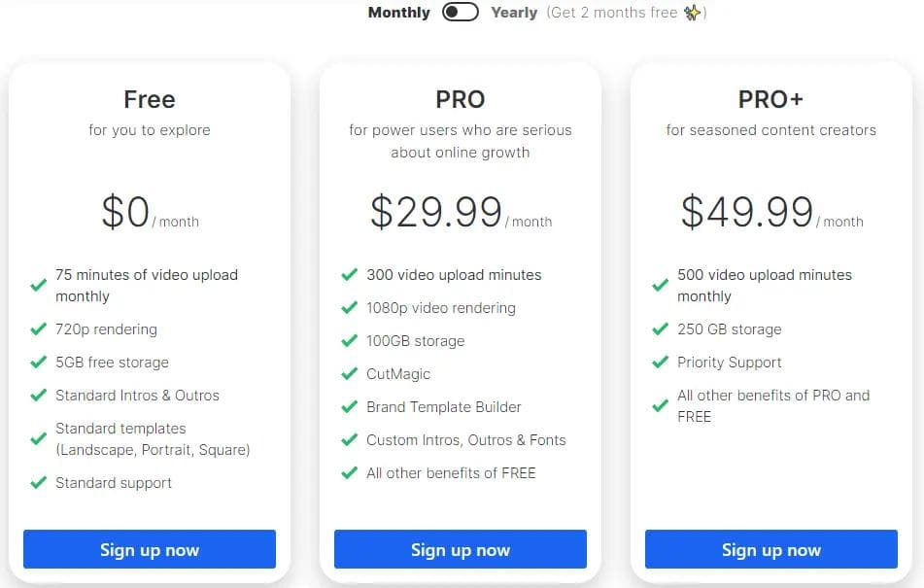Toggle the Monthly/Yearly billing switch

tap(460, 13)
